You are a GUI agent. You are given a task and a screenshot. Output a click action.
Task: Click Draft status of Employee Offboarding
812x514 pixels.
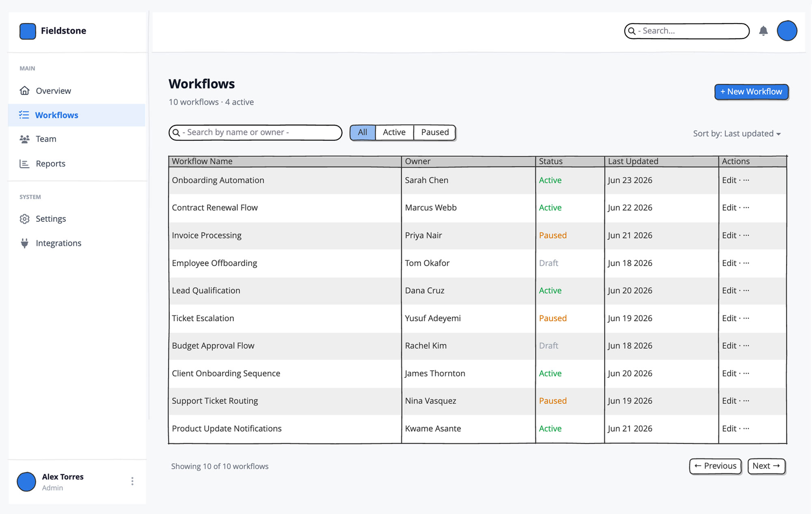[549, 263]
